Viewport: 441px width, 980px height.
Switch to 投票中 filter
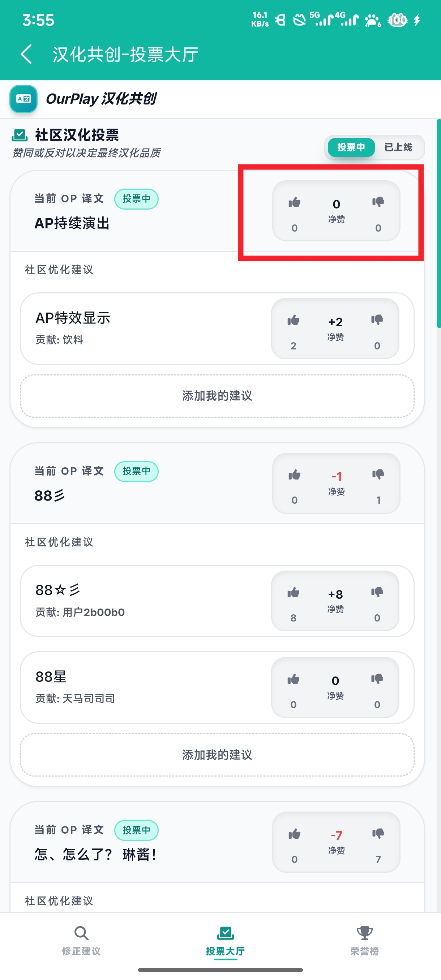[x=350, y=147]
